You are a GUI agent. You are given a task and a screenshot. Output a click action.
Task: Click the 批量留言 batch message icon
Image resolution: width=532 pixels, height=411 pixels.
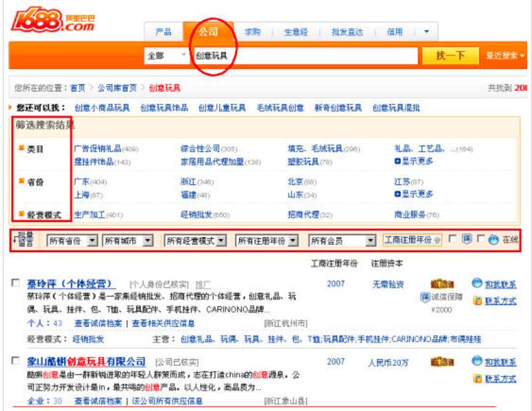pyautogui.click(x=24, y=239)
